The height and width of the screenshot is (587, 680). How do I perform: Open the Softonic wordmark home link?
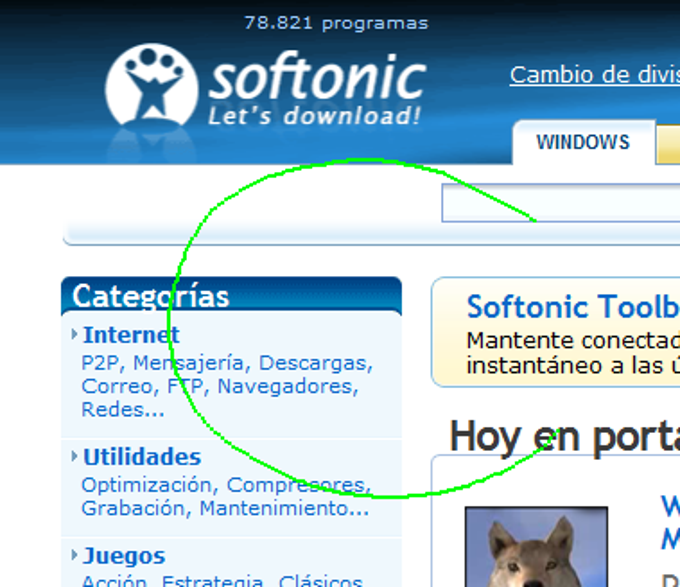coord(317,77)
